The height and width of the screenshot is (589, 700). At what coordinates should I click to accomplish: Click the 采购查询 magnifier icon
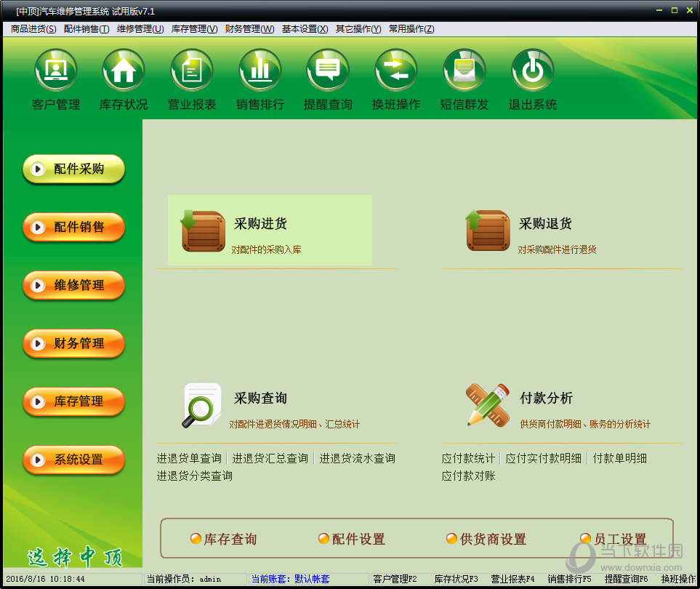pos(202,406)
